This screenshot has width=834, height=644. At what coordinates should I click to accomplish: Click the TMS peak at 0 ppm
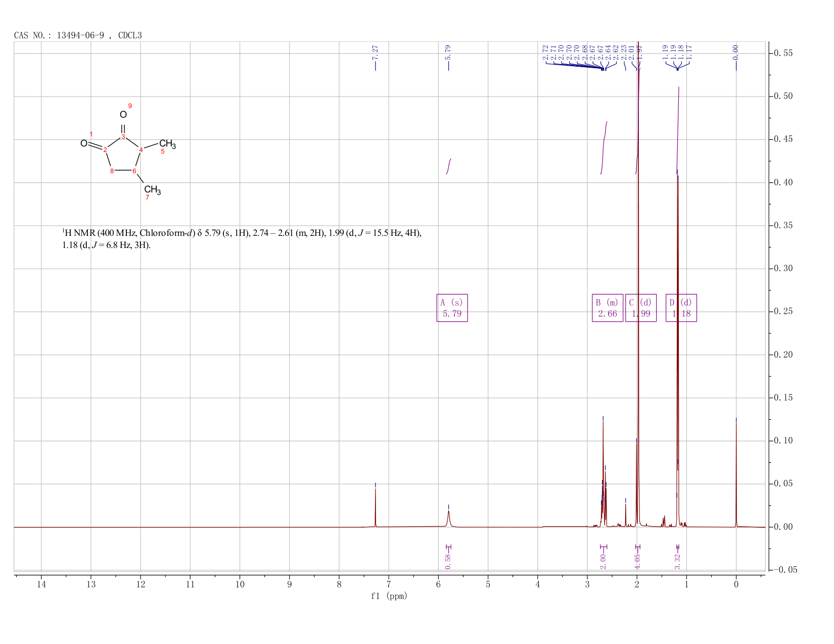pos(736,475)
